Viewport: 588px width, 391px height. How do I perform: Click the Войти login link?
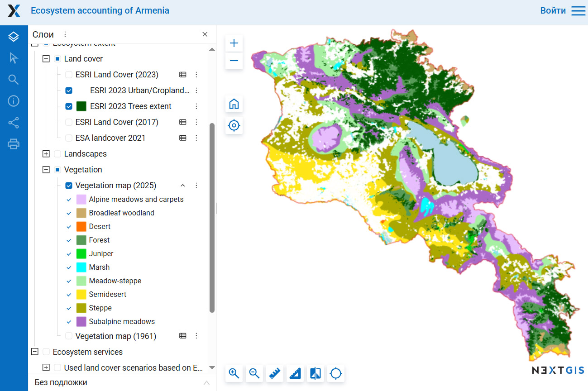pyautogui.click(x=553, y=11)
